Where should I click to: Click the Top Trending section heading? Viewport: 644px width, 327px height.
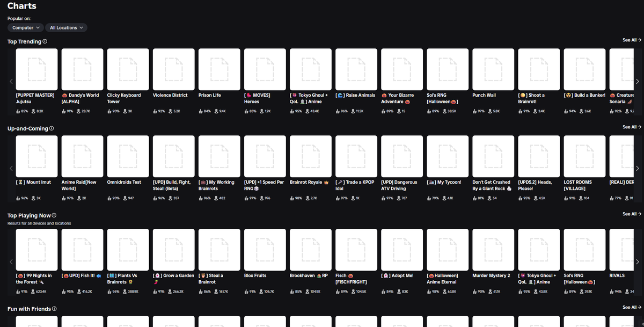pos(24,41)
